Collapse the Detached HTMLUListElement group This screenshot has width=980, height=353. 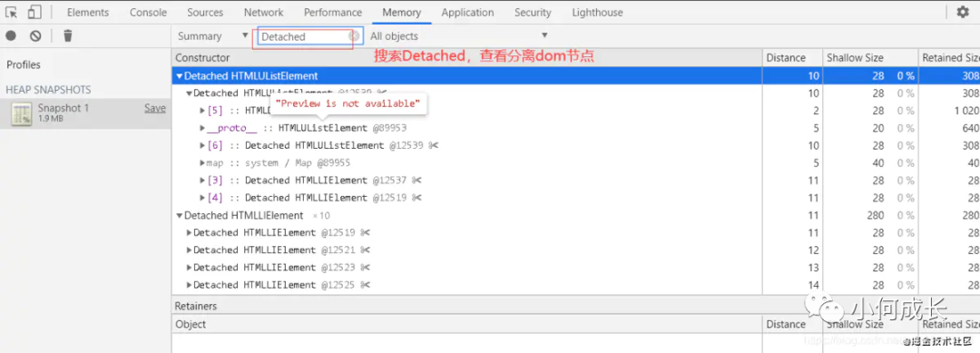click(x=180, y=76)
